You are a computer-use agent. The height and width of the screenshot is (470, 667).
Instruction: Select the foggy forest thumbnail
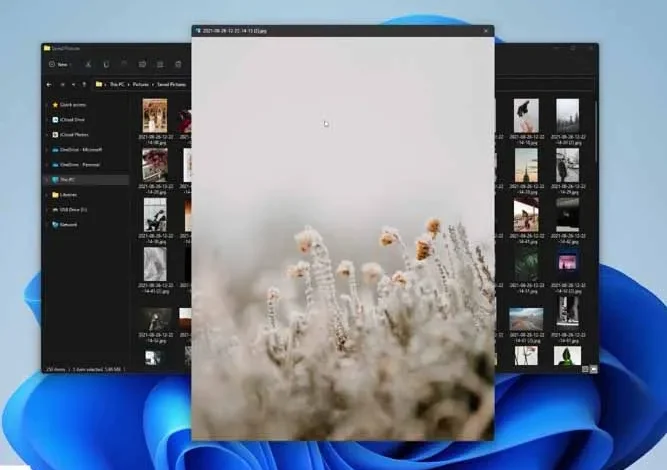567,115
